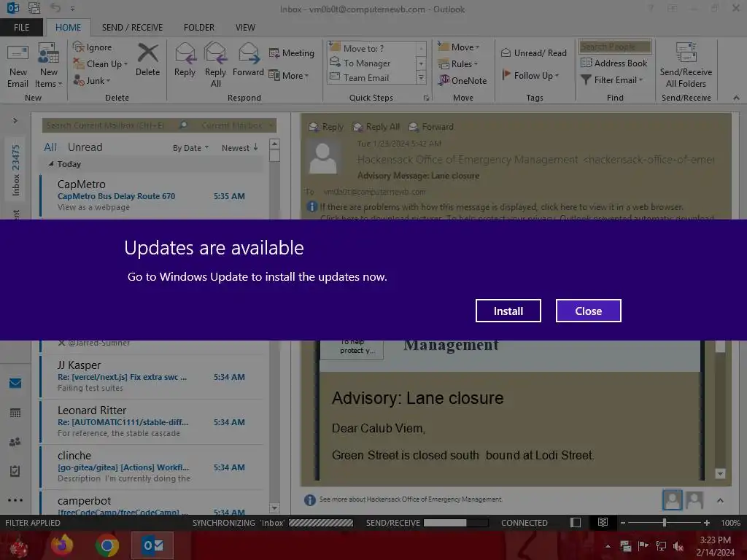Show only Unread messages
The height and width of the screenshot is (560, 747).
pos(85,147)
